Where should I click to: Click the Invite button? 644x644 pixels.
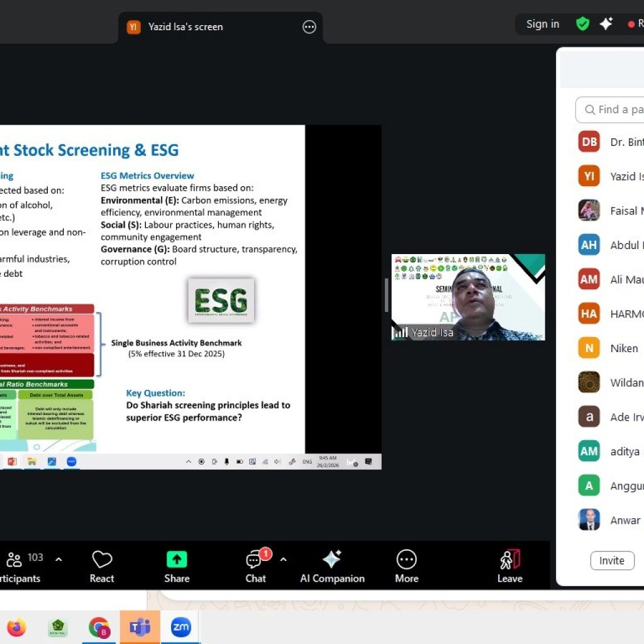tap(611, 560)
